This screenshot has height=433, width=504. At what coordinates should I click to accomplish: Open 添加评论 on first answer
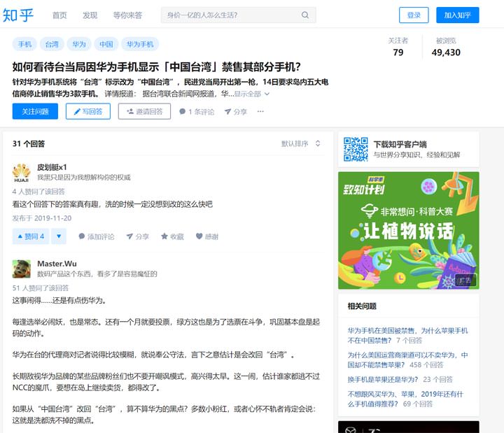(96, 236)
